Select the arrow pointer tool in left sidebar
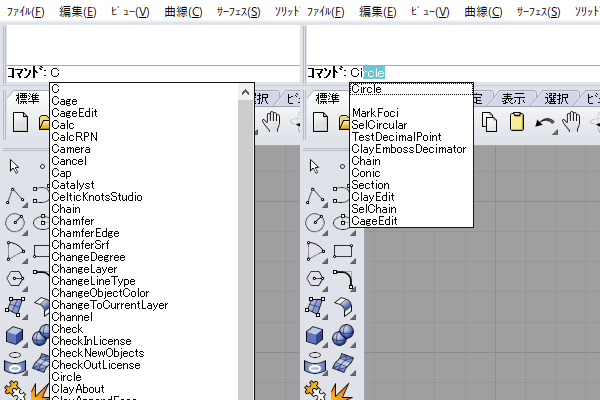 (x=16, y=165)
